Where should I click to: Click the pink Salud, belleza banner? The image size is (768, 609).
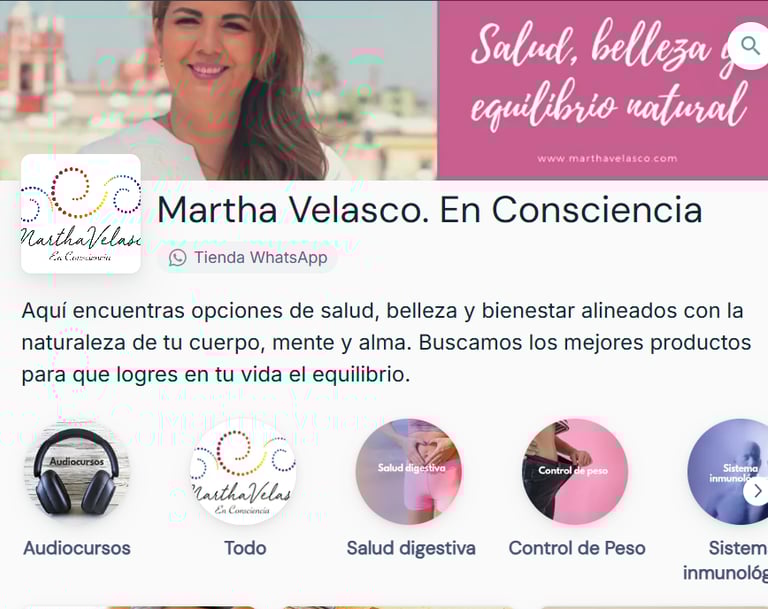click(602, 90)
